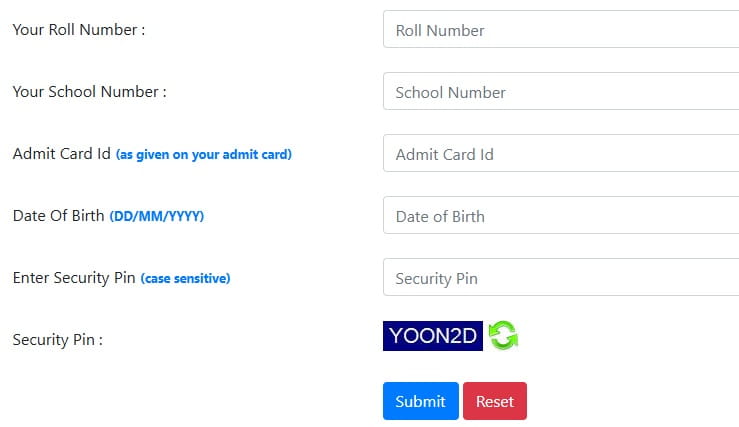Click the 'Security Pin :' label beside captcha
The height and width of the screenshot is (427, 739).
(58, 340)
